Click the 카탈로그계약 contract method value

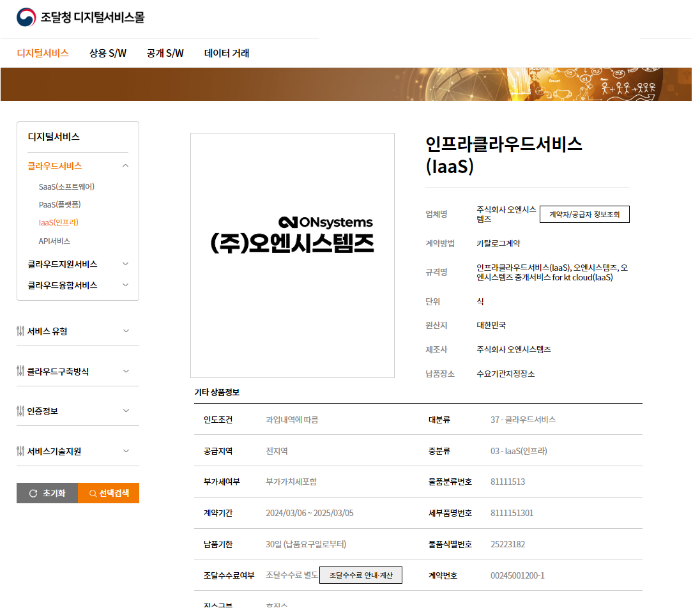[498, 243]
